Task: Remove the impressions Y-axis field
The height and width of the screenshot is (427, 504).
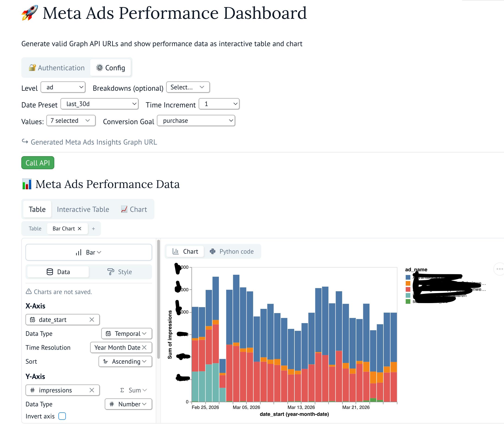Action: [x=92, y=390]
